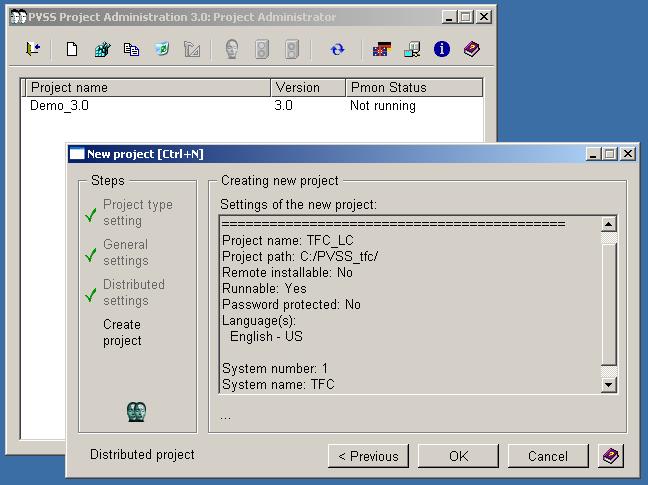
Task: Click the blue info circle icon
Action: pyautogui.click(x=442, y=49)
